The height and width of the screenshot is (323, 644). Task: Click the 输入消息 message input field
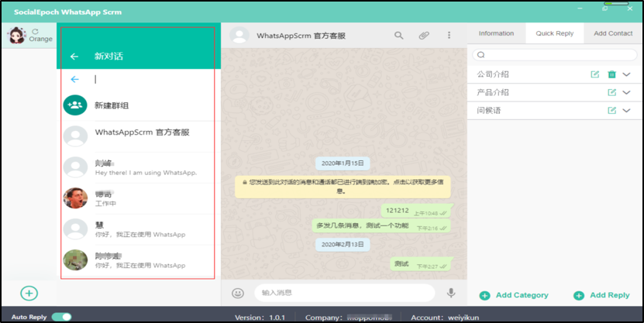pyautogui.click(x=344, y=293)
